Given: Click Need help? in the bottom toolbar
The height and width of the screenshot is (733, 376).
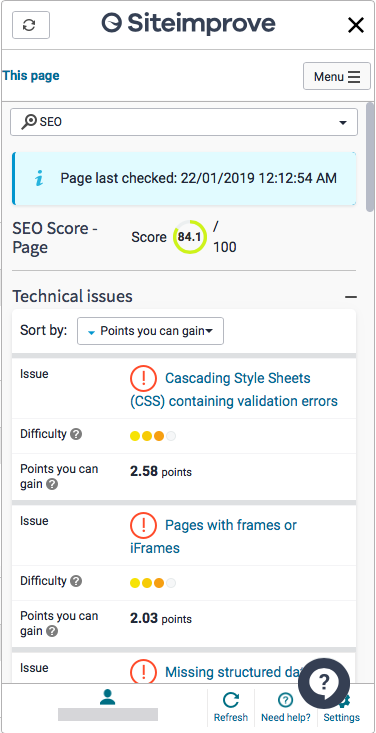Looking at the screenshot, I should pyautogui.click(x=285, y=707).
